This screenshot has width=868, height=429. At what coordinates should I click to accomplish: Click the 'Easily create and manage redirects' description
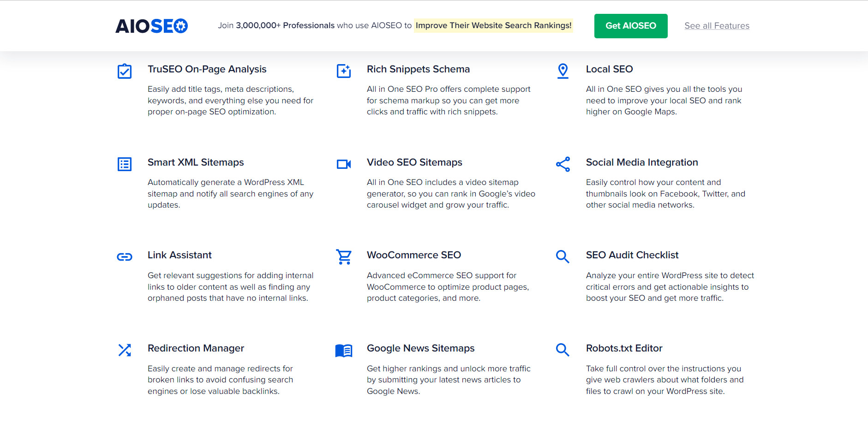coord(220,380)
